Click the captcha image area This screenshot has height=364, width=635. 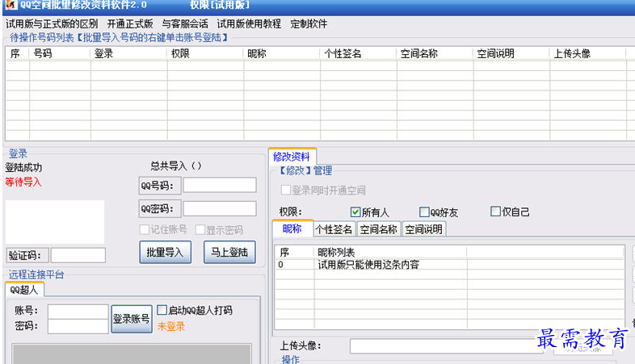coord(55,222)
